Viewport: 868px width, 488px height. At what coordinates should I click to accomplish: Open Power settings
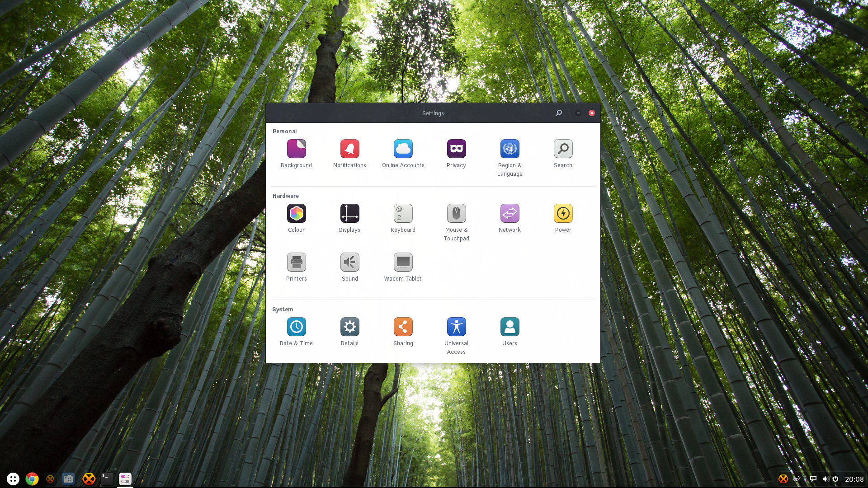(x=563, y=213)
